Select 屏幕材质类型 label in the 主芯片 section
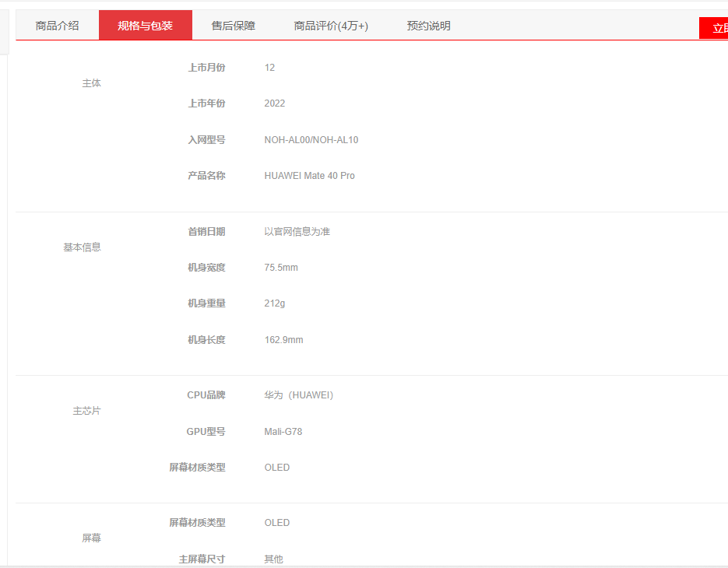 tap(197, 468)
